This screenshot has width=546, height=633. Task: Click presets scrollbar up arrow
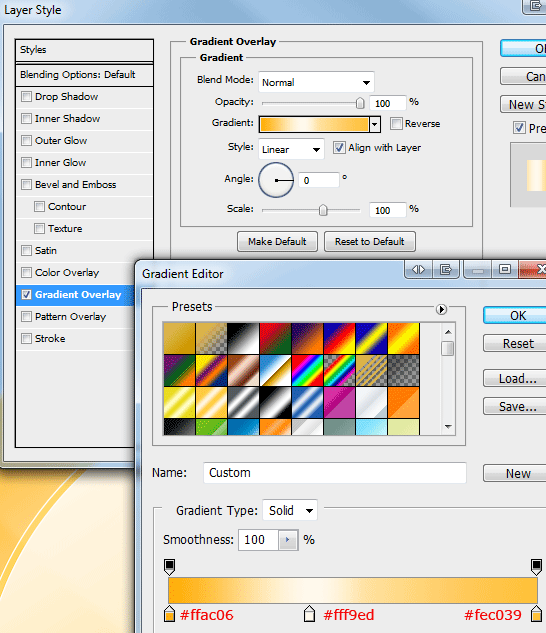[448, 332]
